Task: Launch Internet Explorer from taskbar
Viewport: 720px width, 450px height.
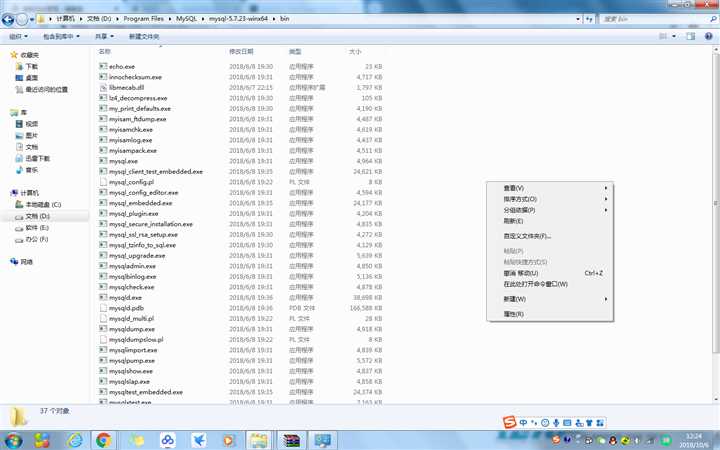Action: coord(75,441)
